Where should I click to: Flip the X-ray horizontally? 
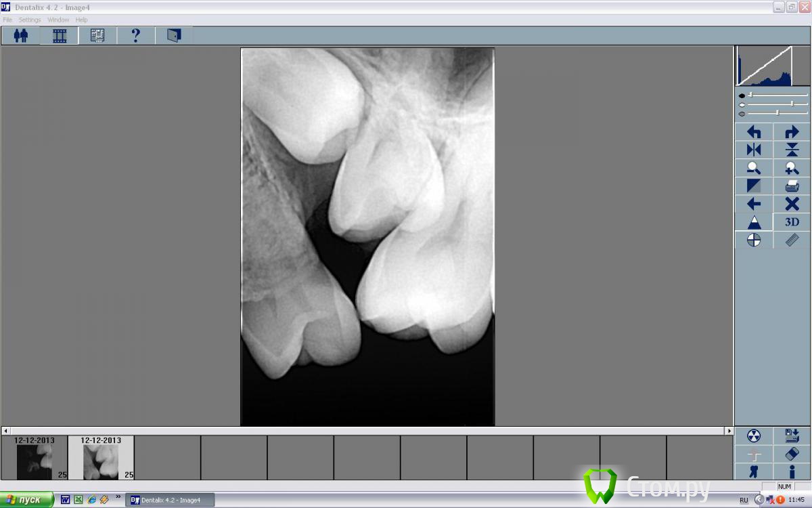(753, 150)
